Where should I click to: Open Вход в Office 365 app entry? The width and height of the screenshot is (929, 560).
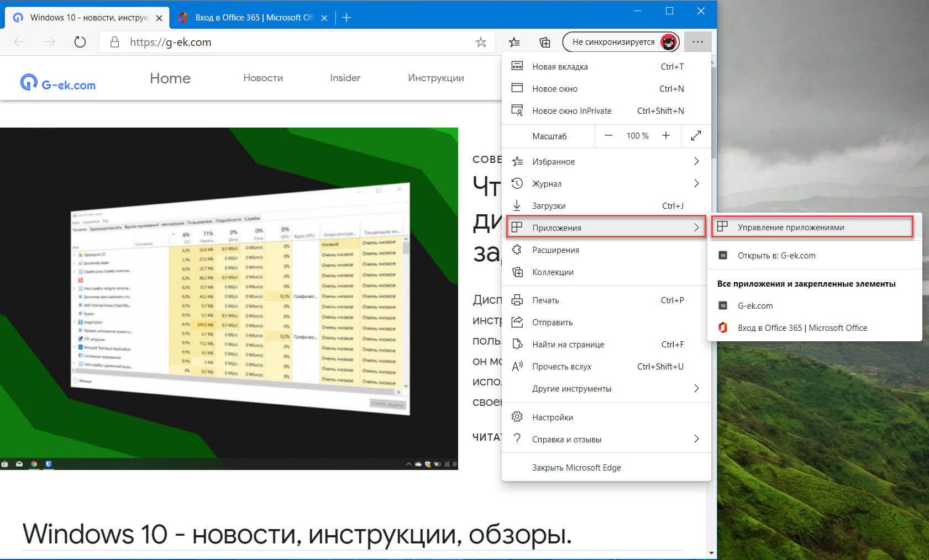click(x=815, y=327)
